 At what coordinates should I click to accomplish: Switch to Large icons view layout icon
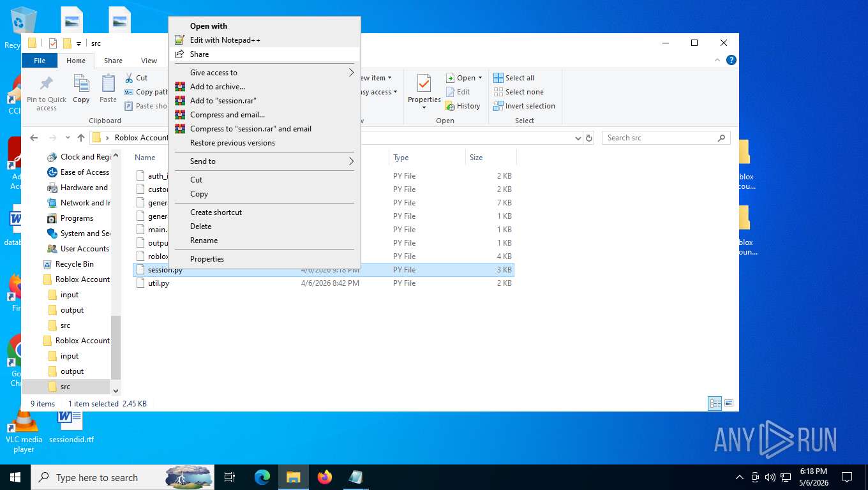click(x=728, y=403)
